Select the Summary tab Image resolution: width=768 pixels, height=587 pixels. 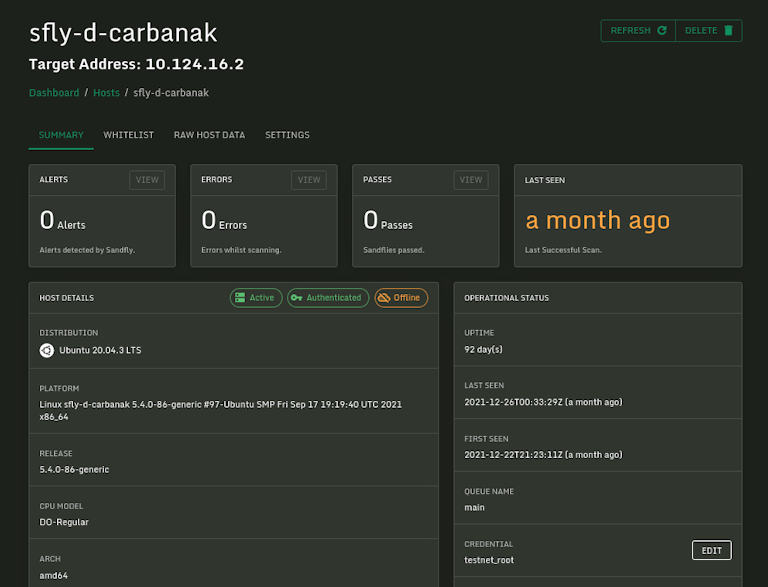(61, 135)
